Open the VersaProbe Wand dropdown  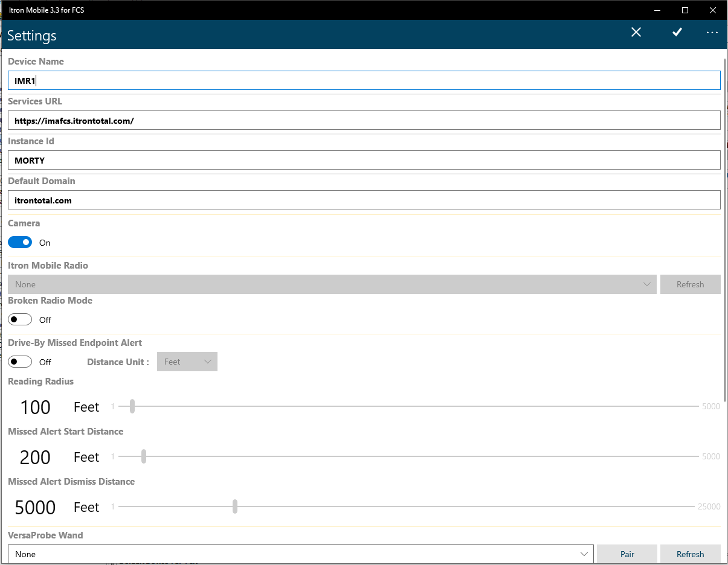coord(300,554)
